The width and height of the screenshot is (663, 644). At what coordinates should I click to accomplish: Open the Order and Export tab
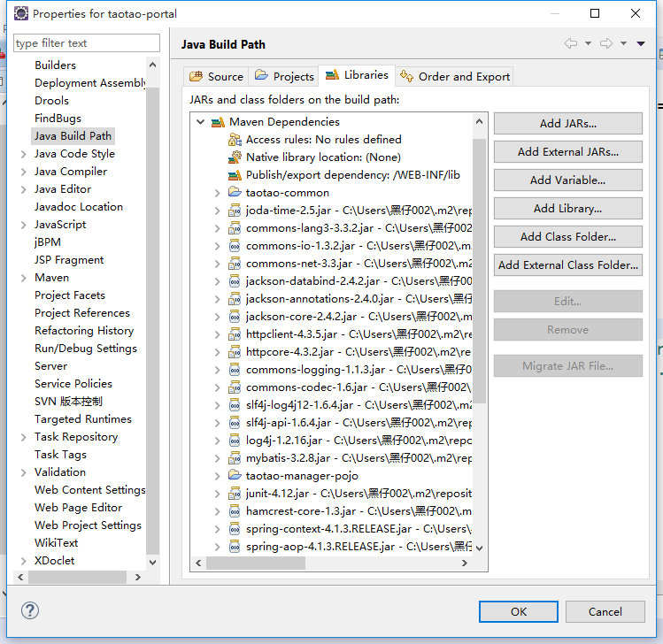pyautogui.click(x=455, y=76)
